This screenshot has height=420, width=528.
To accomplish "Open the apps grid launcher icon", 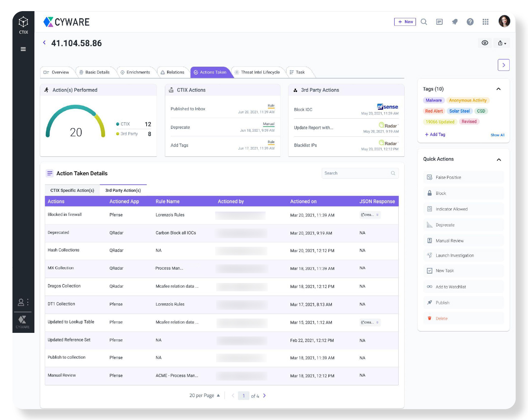I will pyautogui.click(x=485, y=22).
